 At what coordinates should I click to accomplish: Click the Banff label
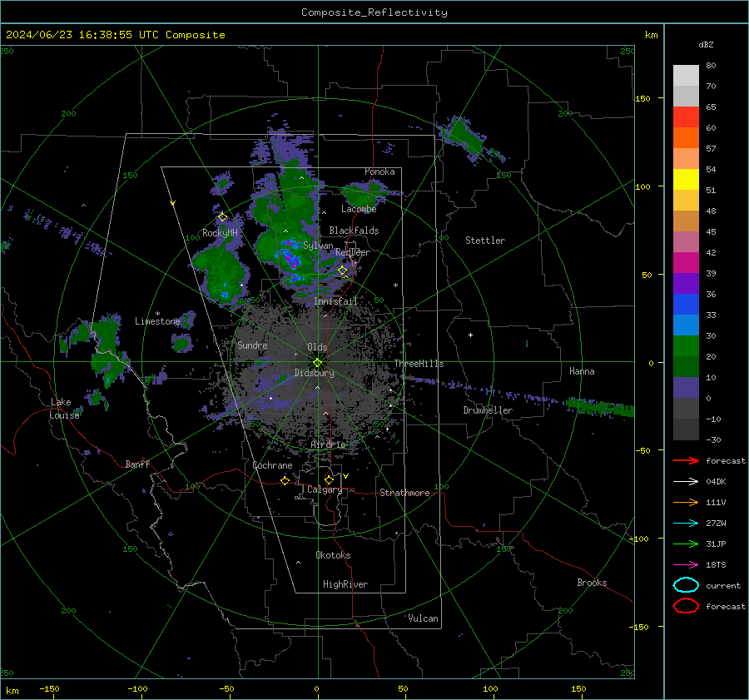(x=137, y=464)
